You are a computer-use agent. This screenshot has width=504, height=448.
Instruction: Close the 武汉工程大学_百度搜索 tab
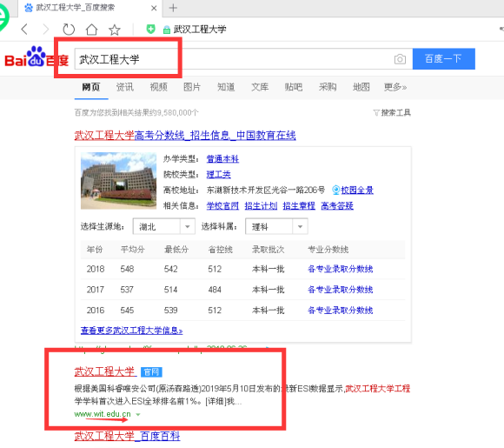(x=154, y=8)
